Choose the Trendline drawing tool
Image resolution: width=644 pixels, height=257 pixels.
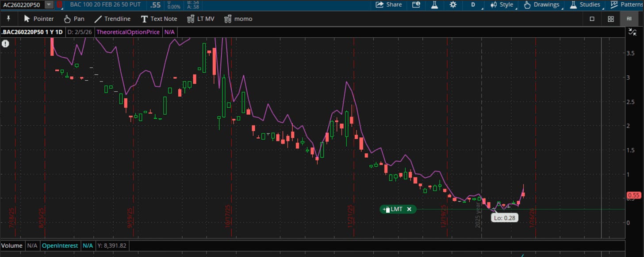112,19
